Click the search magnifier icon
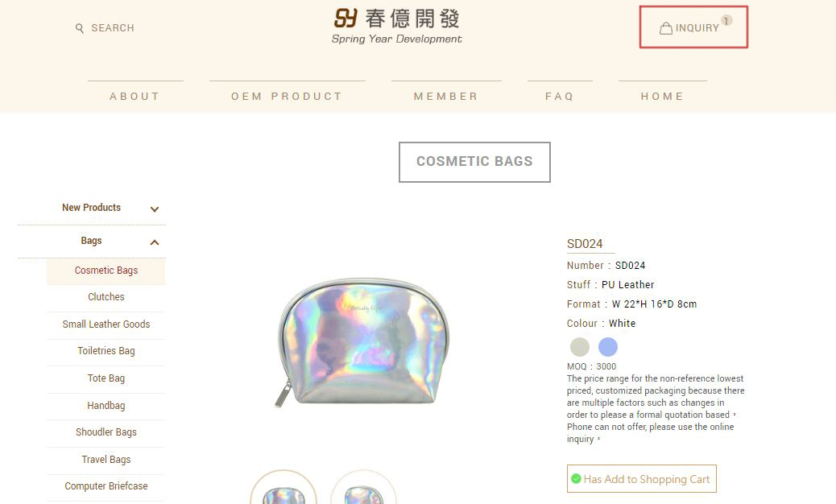 (80, 28)
